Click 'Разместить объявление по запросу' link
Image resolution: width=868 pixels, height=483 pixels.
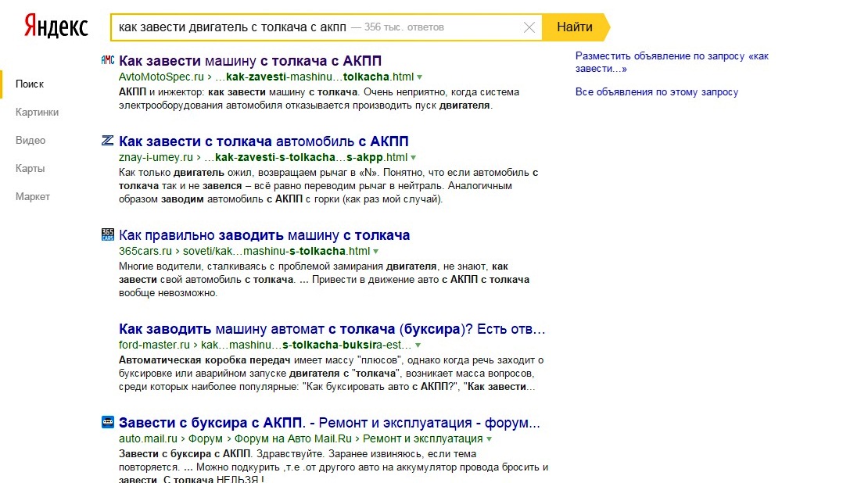(x=672, y=63)
